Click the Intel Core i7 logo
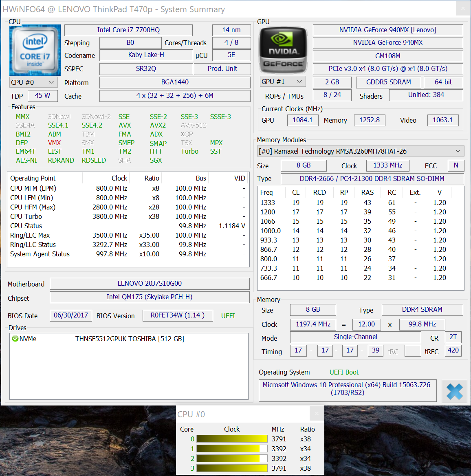 (x=35, y=50)
